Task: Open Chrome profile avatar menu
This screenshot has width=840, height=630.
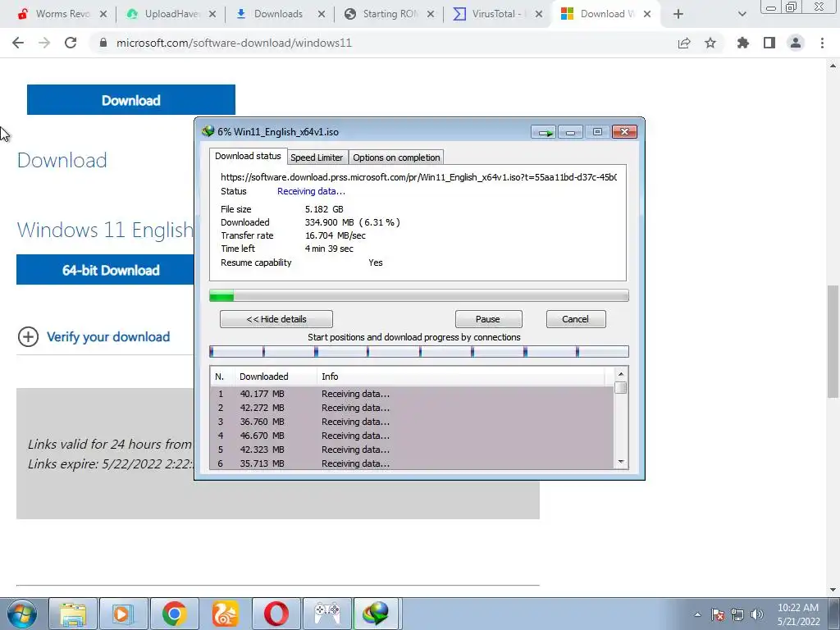Action: tap(796, 43)
